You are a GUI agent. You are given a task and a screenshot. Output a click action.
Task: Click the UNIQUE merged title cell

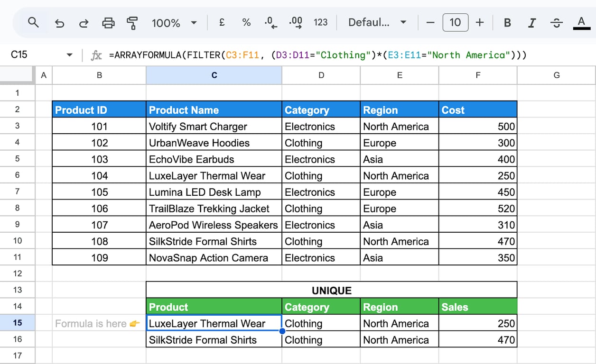click(x=332, y=290)
